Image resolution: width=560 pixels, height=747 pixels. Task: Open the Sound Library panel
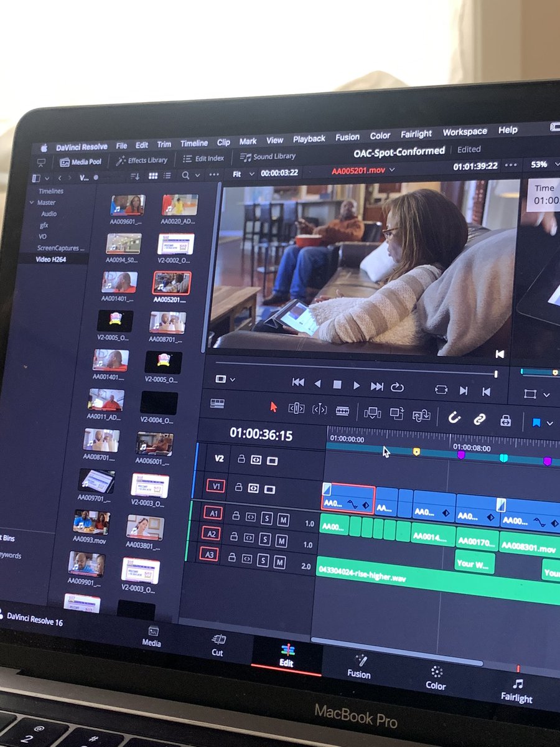268,157
